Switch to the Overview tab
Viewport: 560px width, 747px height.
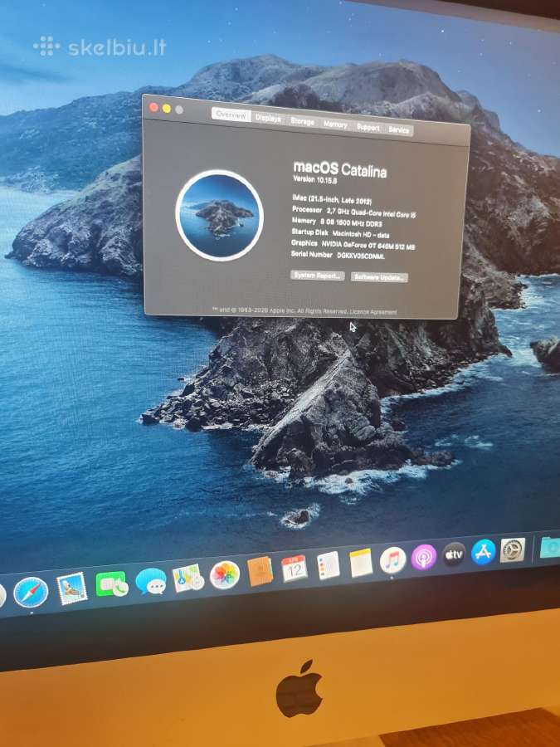click(x=231, y=115)
